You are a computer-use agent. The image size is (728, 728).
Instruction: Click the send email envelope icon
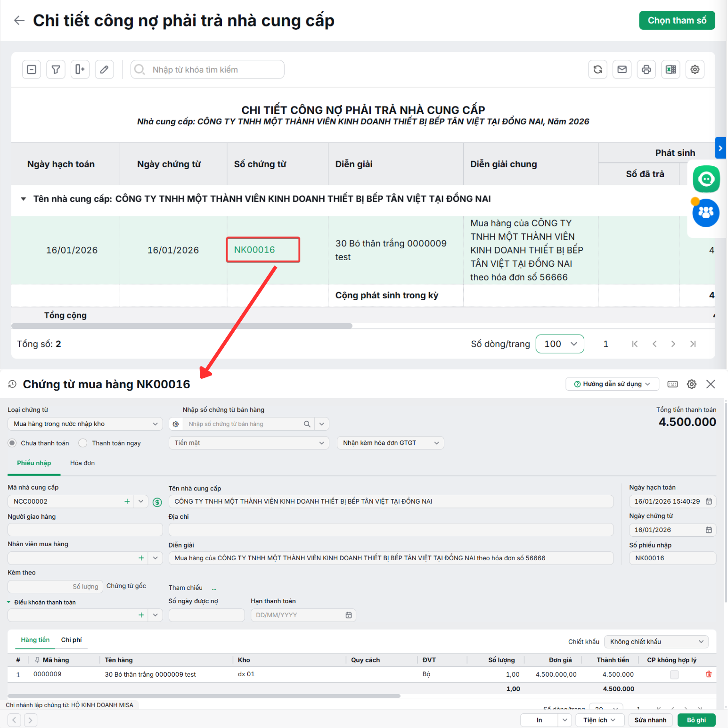tap(622, 70)
